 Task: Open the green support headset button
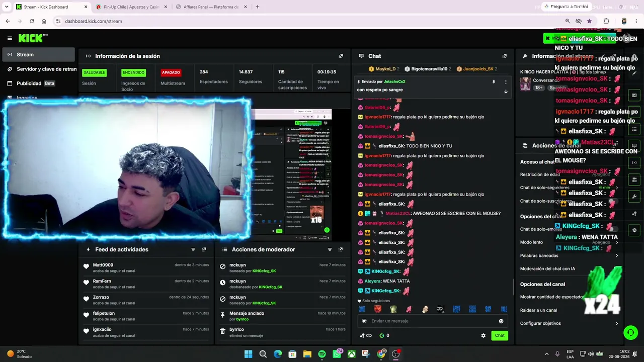630,332
